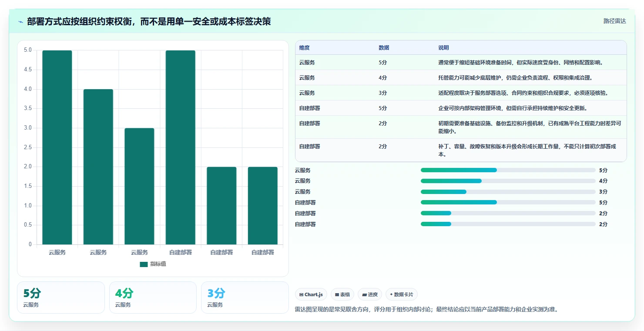Click the 维度 column header
644x331 pixels.
coord(305,48)
